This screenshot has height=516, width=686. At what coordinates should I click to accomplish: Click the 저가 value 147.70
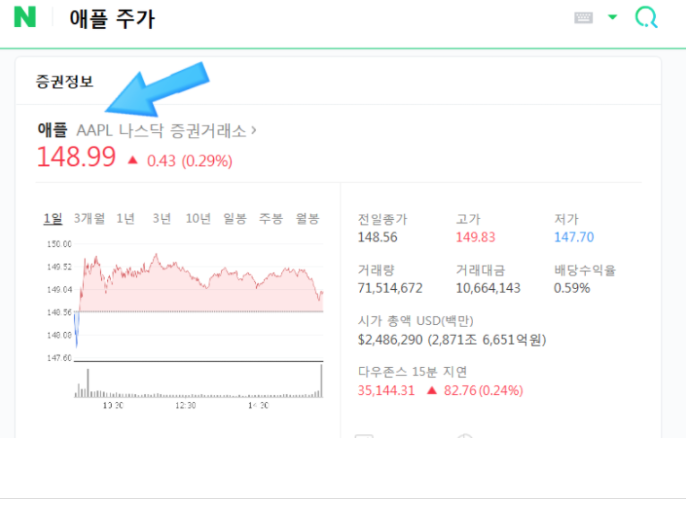click(x=574, y=237)
